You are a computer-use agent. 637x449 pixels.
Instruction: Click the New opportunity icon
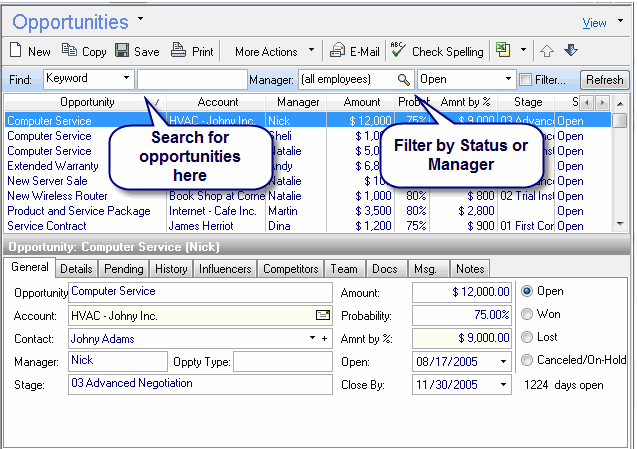pos(15,50)
